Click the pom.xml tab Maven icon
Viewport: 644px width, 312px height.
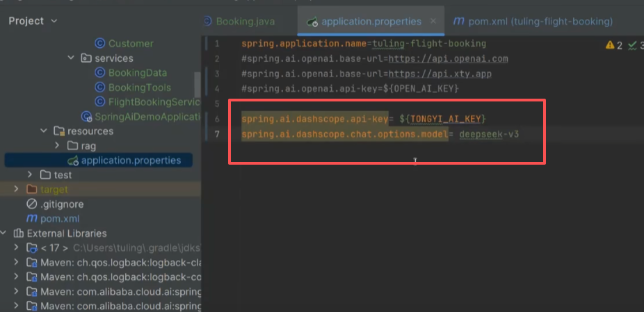click(x=459, y=21)
